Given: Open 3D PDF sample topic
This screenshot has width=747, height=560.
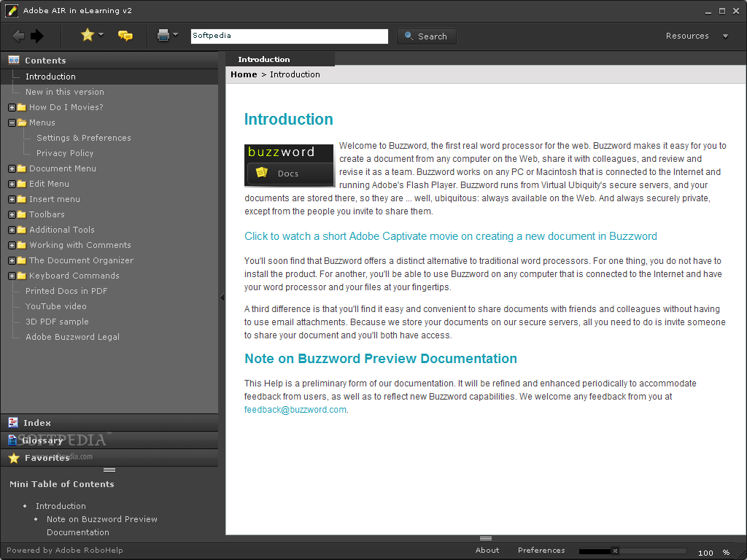Looking at the screenshot, I should tap(57, 322).
